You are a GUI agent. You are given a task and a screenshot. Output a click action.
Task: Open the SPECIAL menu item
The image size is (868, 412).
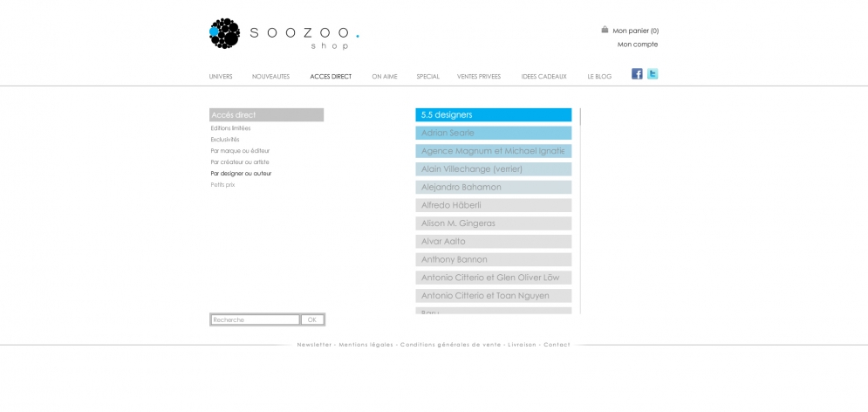(x=428, y=77)
